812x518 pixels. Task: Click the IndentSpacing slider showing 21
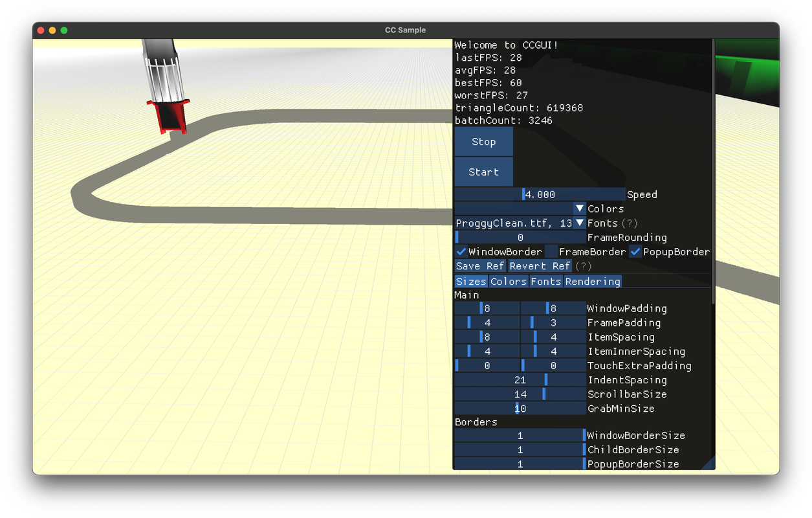(x=520, y=379)
